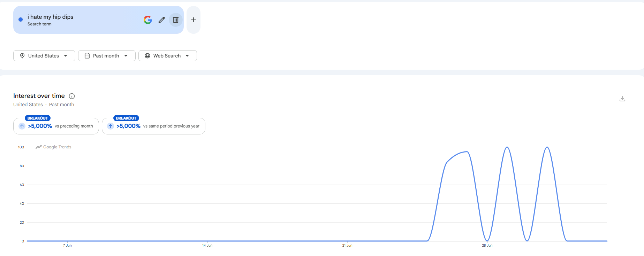
Task: Expand the Past month time range dropdown arrow
Action: (x=126, y=56)
